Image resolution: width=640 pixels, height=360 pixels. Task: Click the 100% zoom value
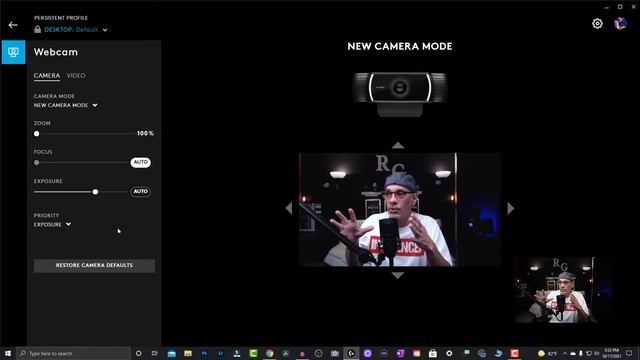click(145, 133)
